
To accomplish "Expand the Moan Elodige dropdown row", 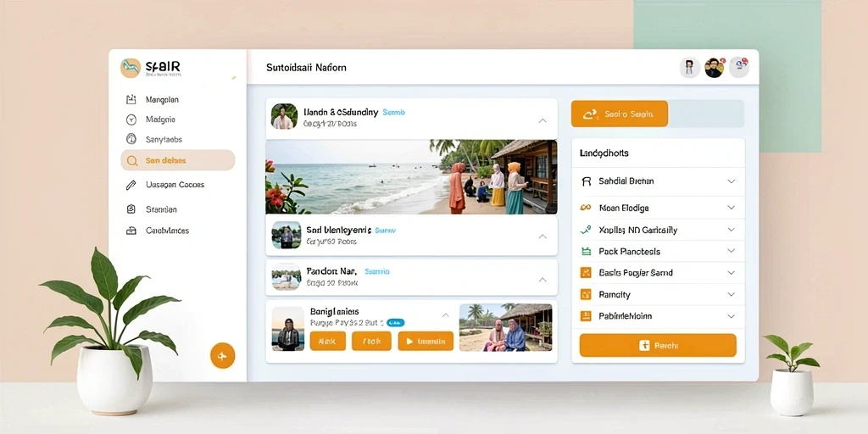I will click(x=658, y=208).
